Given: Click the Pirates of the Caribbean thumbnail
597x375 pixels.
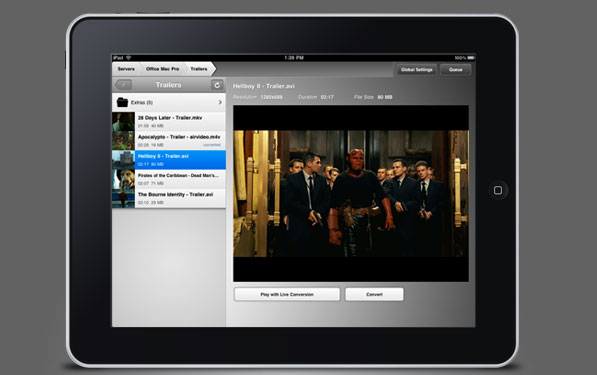Looking at the screenshot, I should (x=123, y=179).
